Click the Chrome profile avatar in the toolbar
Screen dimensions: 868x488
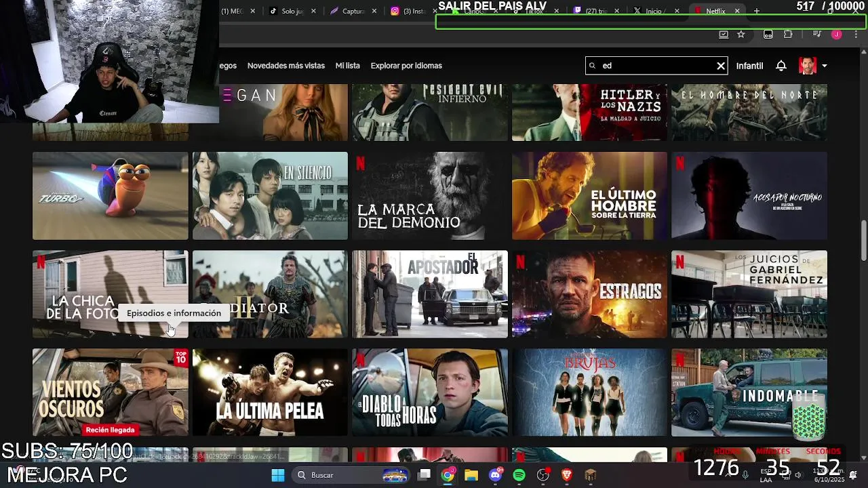pos(837,35)
